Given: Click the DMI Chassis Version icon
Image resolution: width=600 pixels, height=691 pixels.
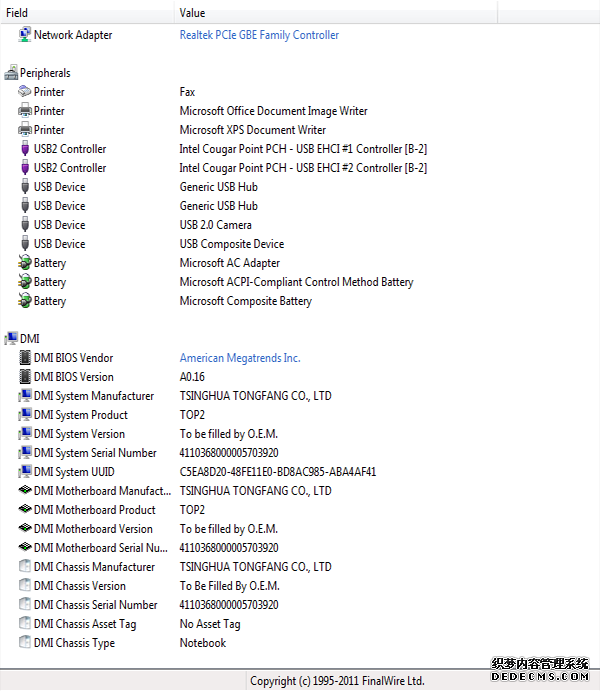Looking at the screenshot, I should (25, 585).
